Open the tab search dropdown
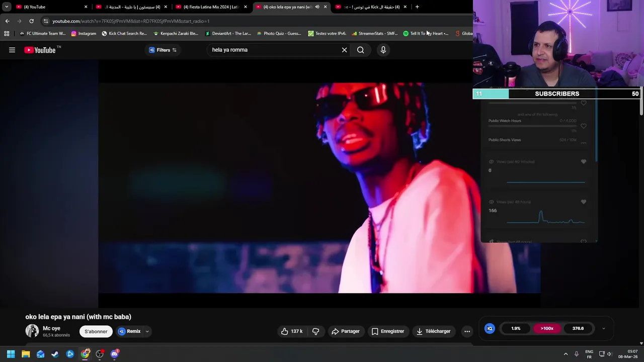This screenshot has width=644, height=362. click(7, 7)
